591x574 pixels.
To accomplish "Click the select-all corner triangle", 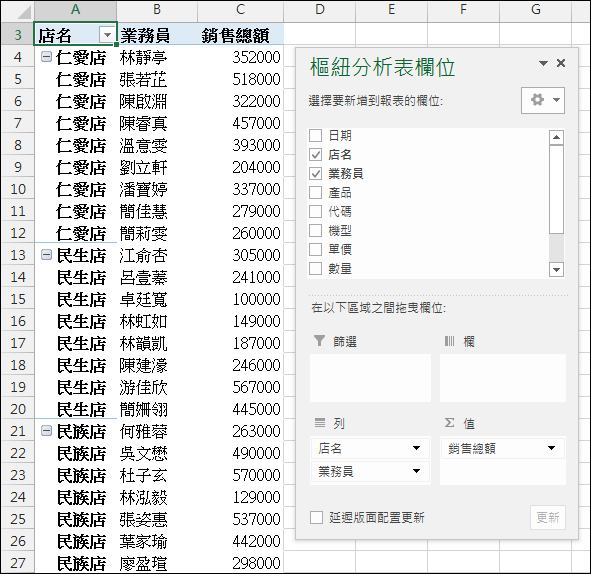I will (24, 12).
